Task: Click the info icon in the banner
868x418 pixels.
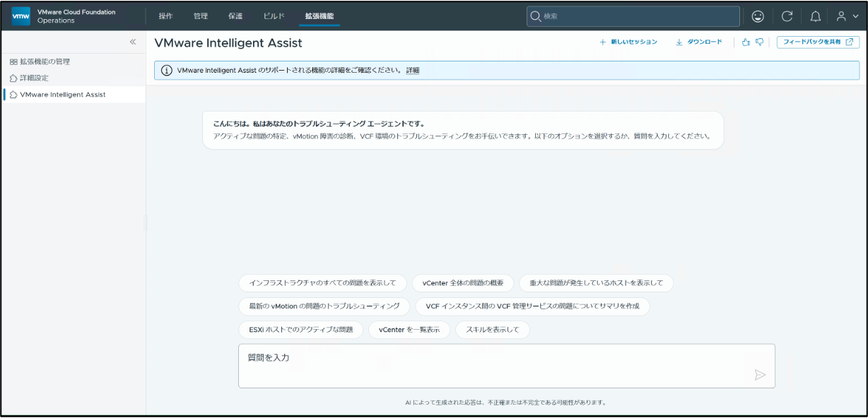Action: [167, 71]
